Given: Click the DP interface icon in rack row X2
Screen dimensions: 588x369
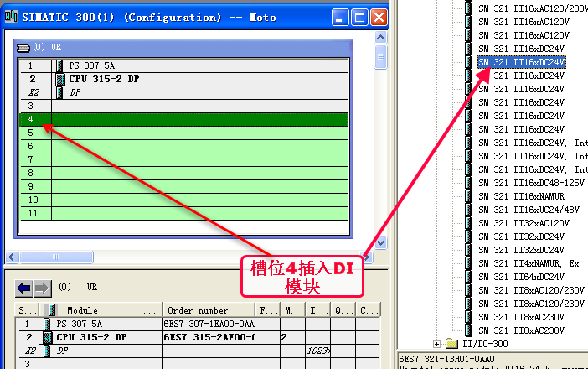Looking at the screenshot, I should (59, 92).
